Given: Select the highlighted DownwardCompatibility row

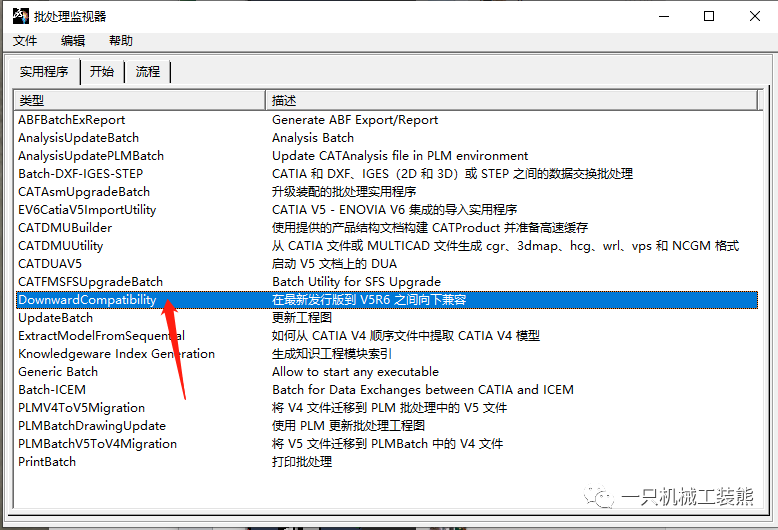Looking at the screenshot, I should coord(87,300).
